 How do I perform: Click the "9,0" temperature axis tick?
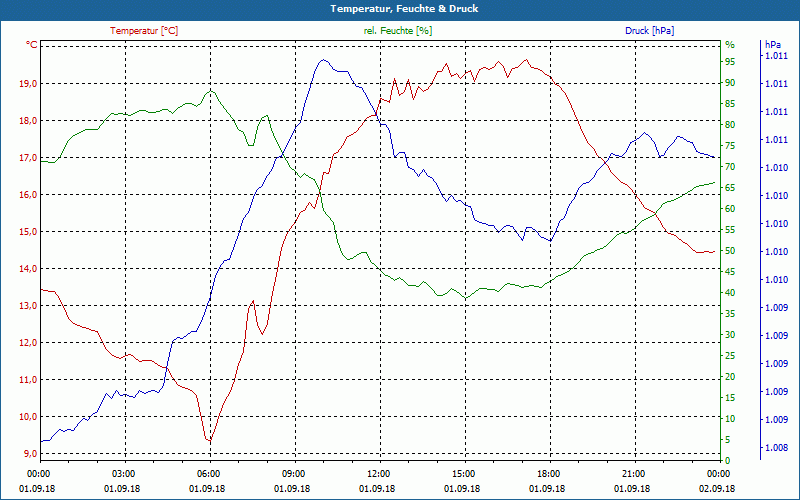point(31,454)
